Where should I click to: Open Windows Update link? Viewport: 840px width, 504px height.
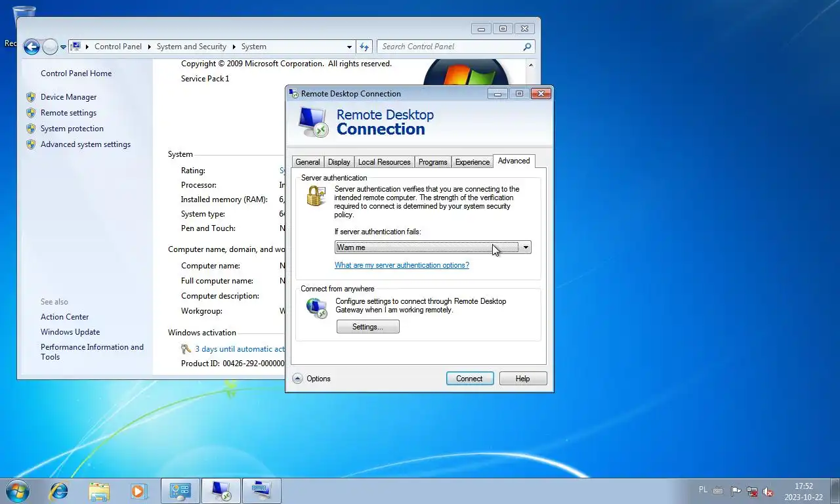pyautogui.click(x=70, y=332)
